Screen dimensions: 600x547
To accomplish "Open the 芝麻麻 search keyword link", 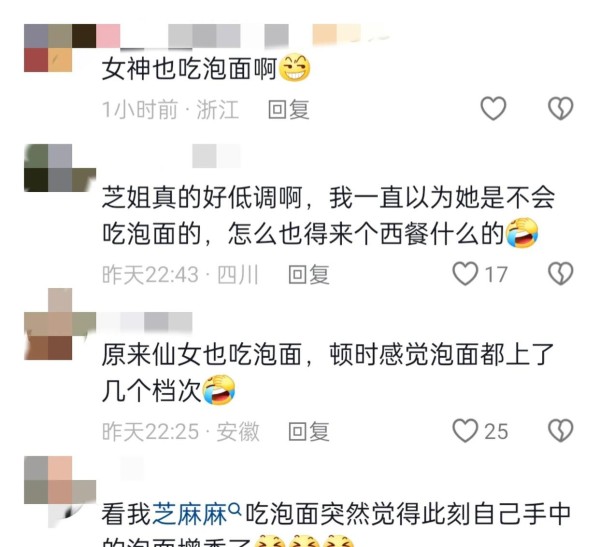I will click(x=190, y=514).
